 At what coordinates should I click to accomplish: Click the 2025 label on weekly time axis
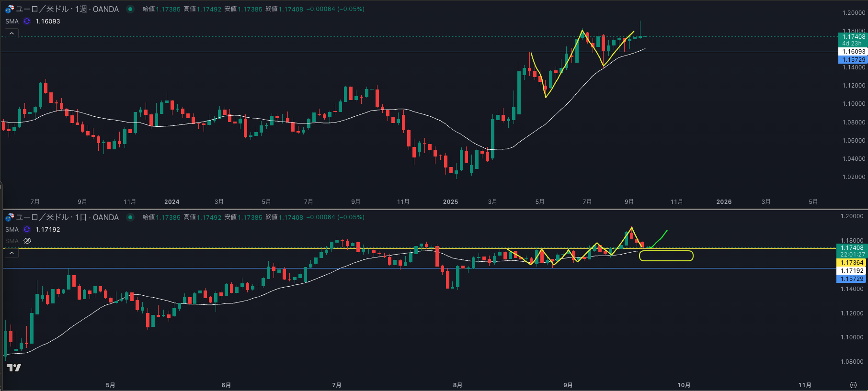tap(450, 202)
